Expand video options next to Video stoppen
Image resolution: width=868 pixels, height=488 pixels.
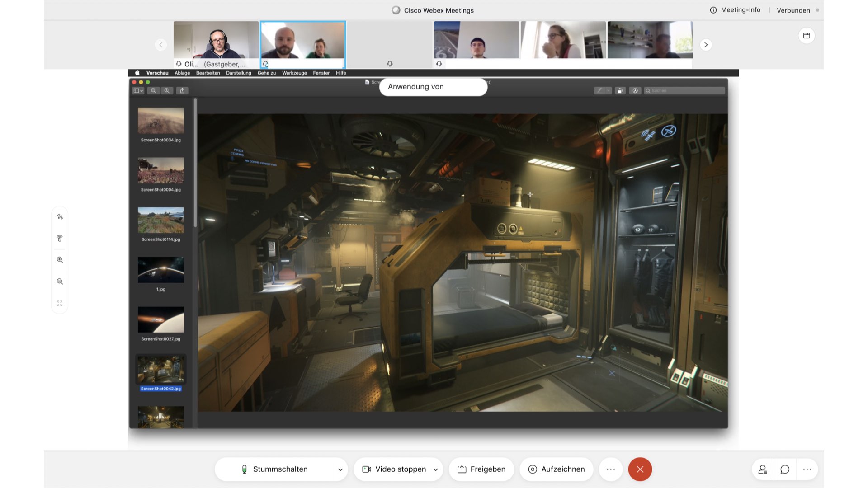435,469
